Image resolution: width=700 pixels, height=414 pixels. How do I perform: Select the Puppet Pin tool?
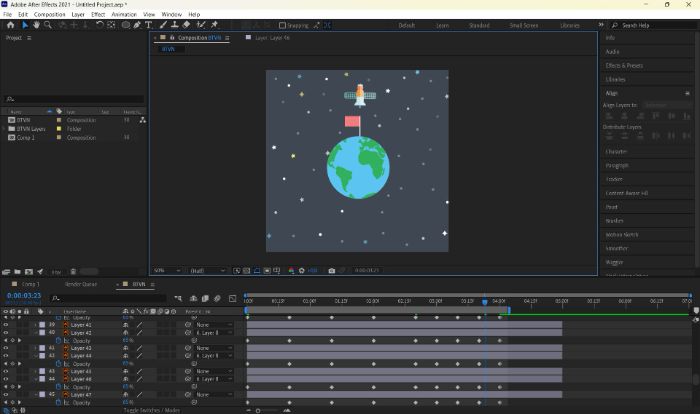215,25
